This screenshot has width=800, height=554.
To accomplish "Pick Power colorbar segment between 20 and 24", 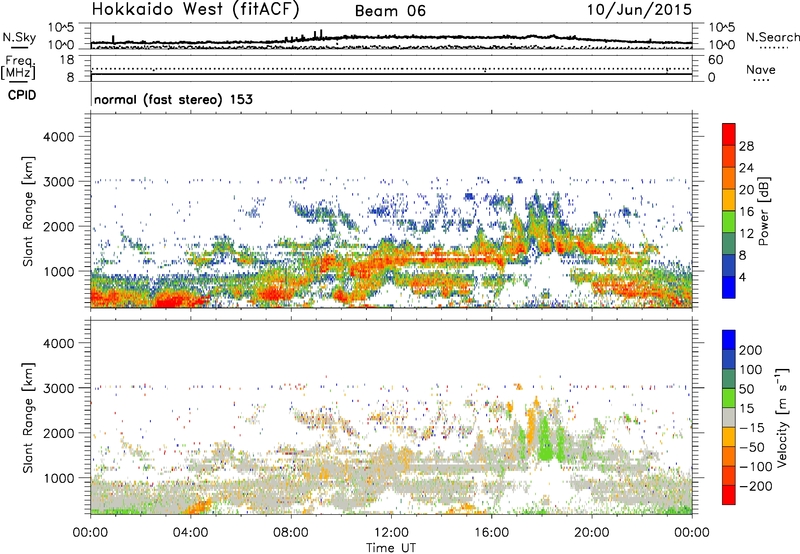I will [729, 178].
